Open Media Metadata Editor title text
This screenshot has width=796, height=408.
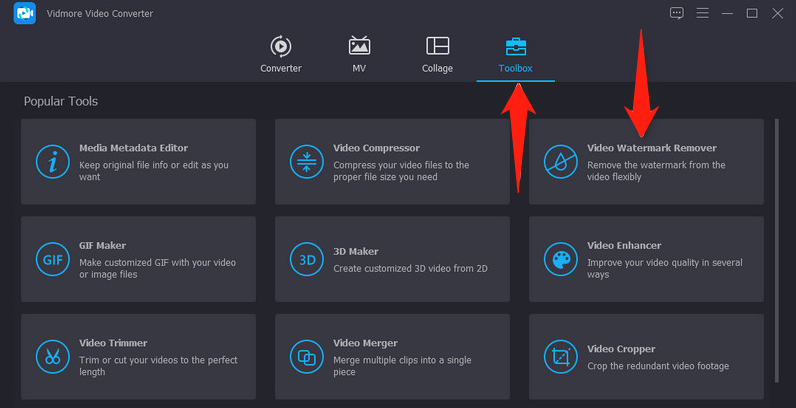[134, 148]
